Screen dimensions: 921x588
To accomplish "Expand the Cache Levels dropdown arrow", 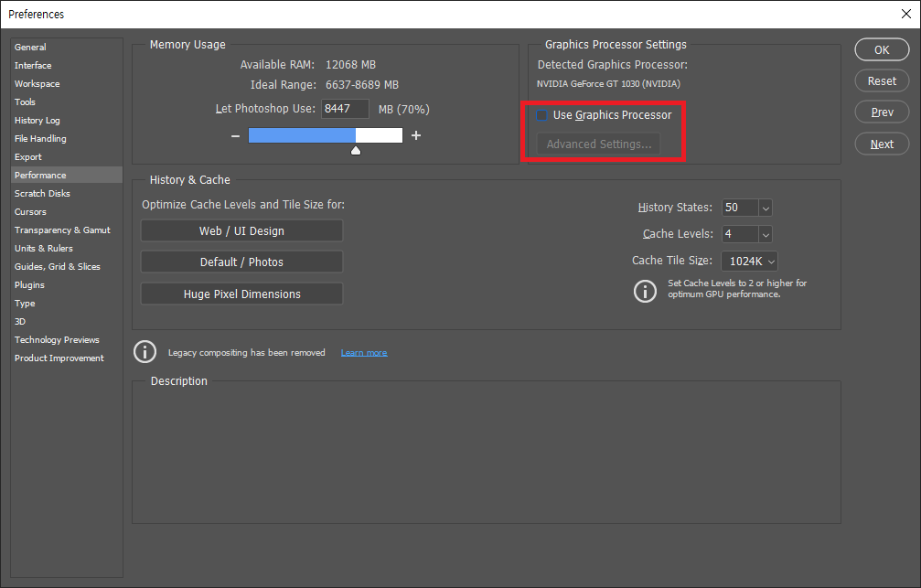I will [765, 234].
